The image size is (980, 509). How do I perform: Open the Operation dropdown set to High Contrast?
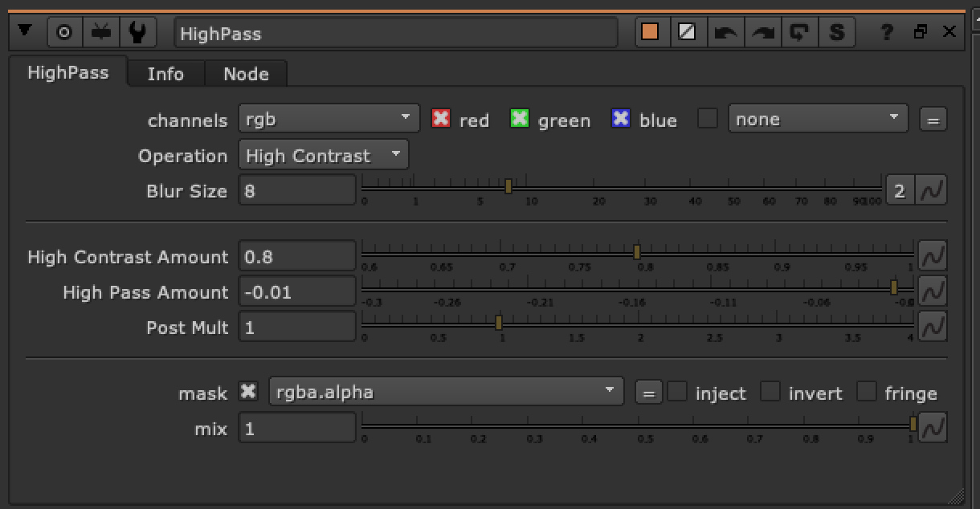click(x=323, y=154)
